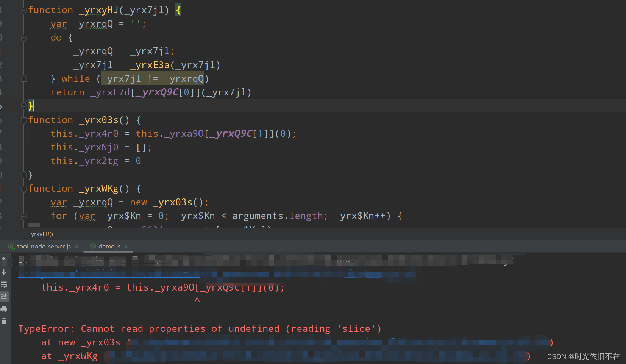Click the _yrxyHJ() breadcrumb
This screenshot has width=626, height=364.
click(x=41, y=234)
